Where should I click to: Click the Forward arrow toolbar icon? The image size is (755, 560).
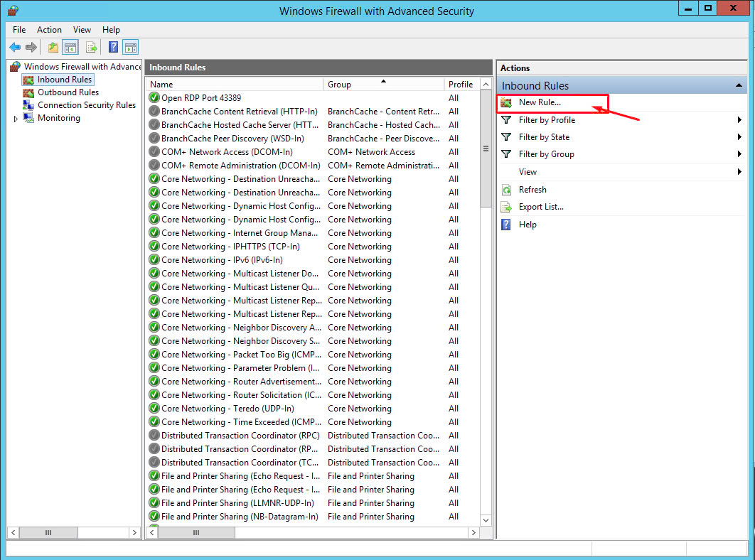pos(31,47)
